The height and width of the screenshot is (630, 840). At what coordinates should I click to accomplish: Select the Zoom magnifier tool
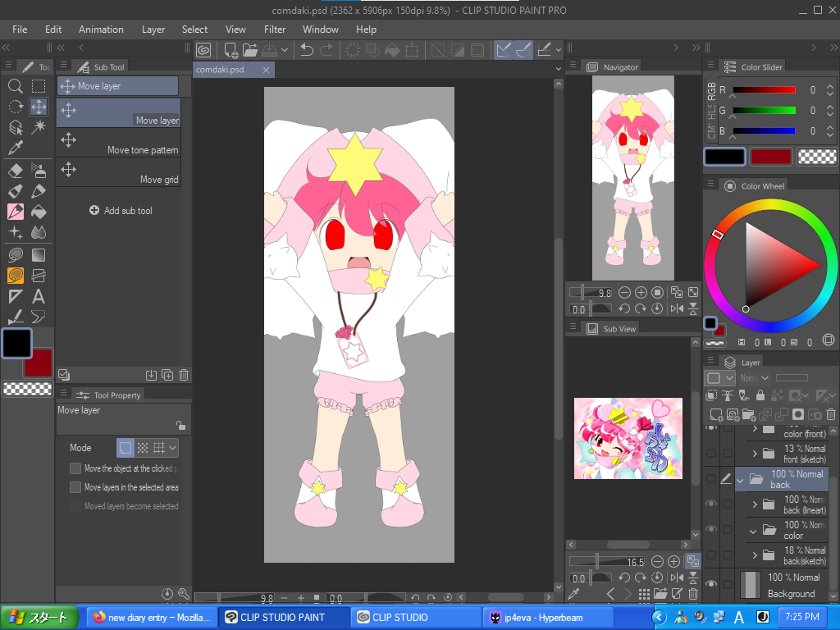click(x=15, y=86)
